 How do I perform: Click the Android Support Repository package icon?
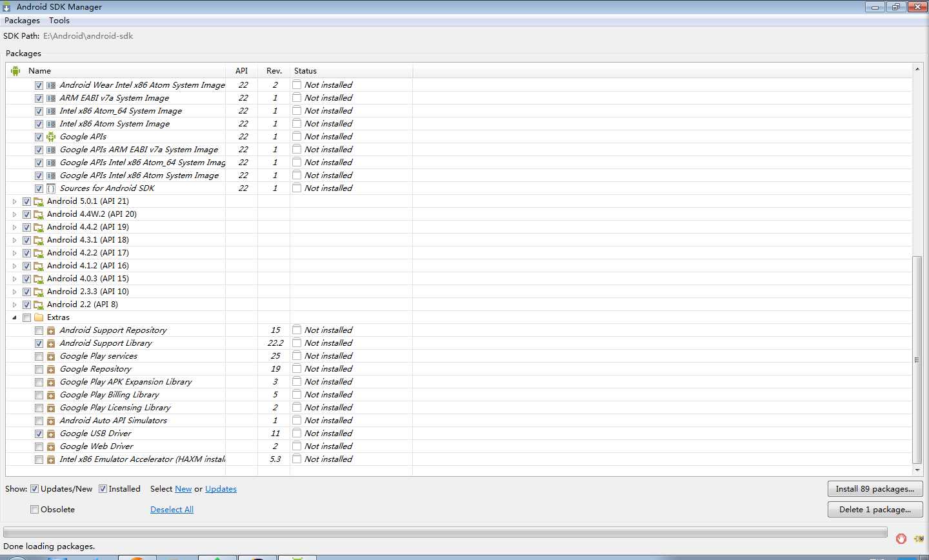51,330
